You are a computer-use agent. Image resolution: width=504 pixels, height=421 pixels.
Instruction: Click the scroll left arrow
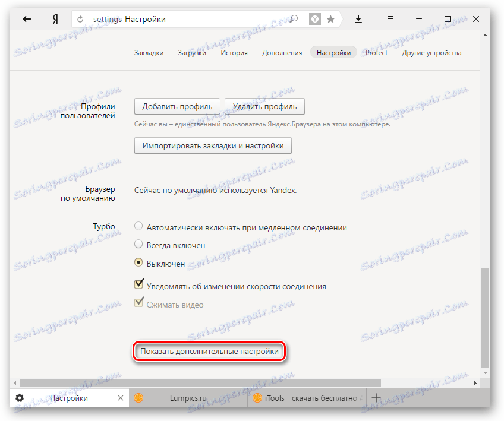[15, 383]
